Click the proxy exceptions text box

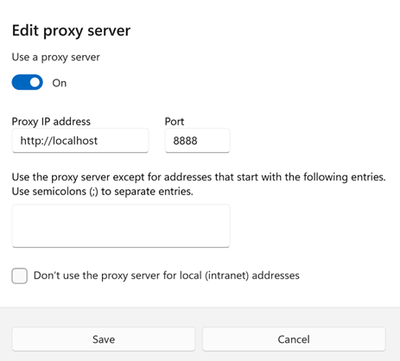pyautogui.click(x=121, y=226)
